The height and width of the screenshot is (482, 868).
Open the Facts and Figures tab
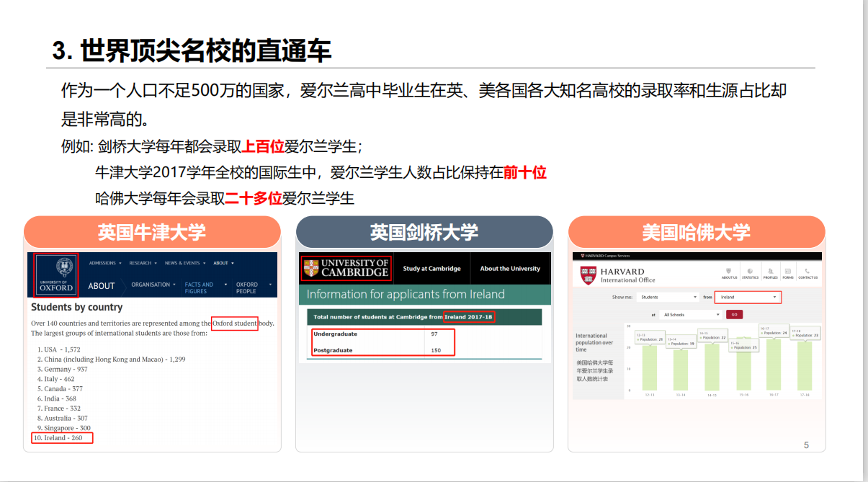[x=200, y=287]
